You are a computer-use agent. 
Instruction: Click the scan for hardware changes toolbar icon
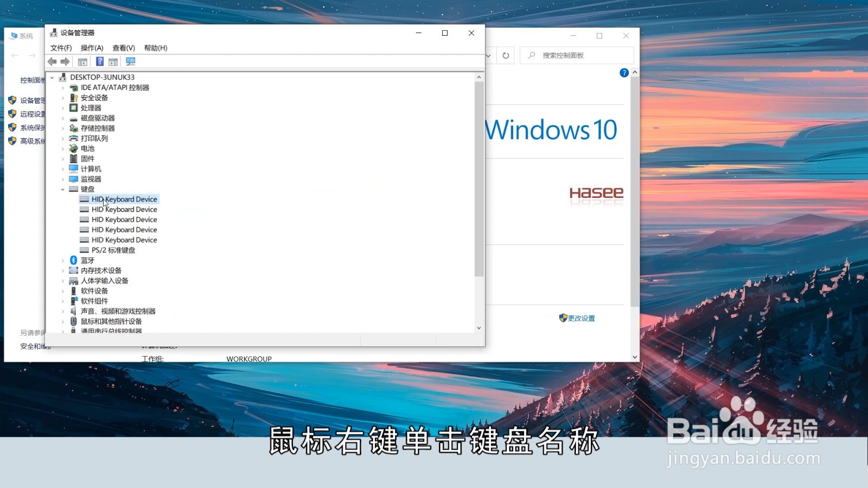coord(130,61)
